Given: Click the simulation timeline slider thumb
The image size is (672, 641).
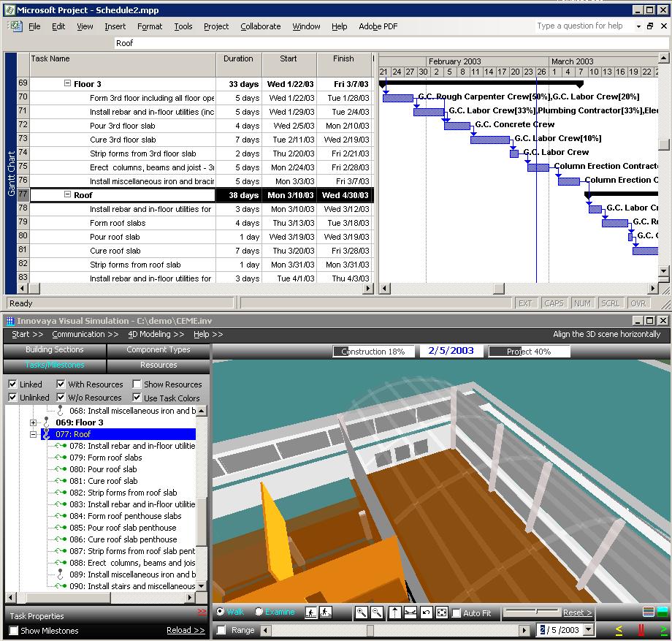Looking at the screenshot, I should pos(370,630).
